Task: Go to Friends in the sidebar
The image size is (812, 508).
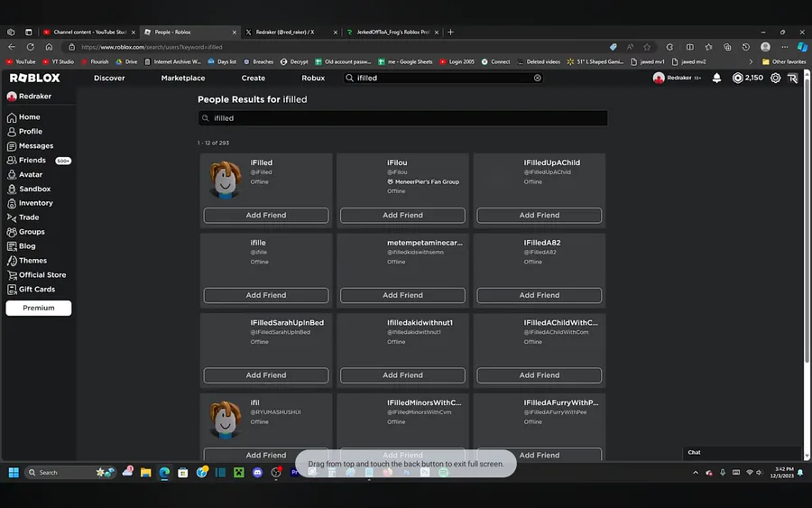Action: coord(26,161)
